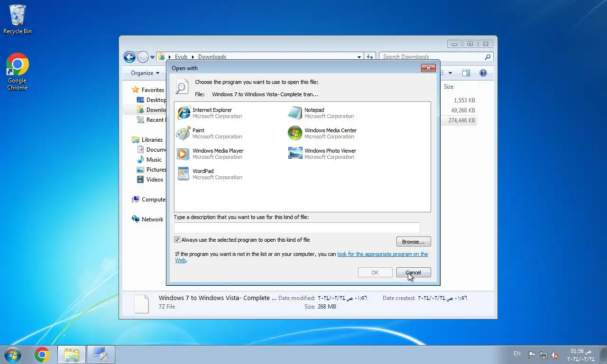Expand the address bar history dropdown
Viewport: 607px width, 364px height.
[359, 57]
